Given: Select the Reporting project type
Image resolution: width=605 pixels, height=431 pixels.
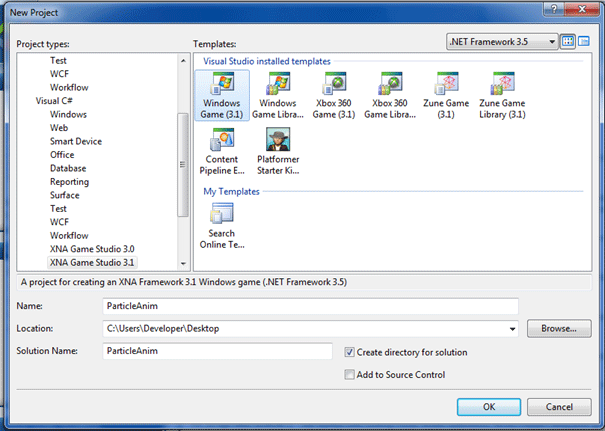Looking at the screenshot, I should click(x=69, y=182).
